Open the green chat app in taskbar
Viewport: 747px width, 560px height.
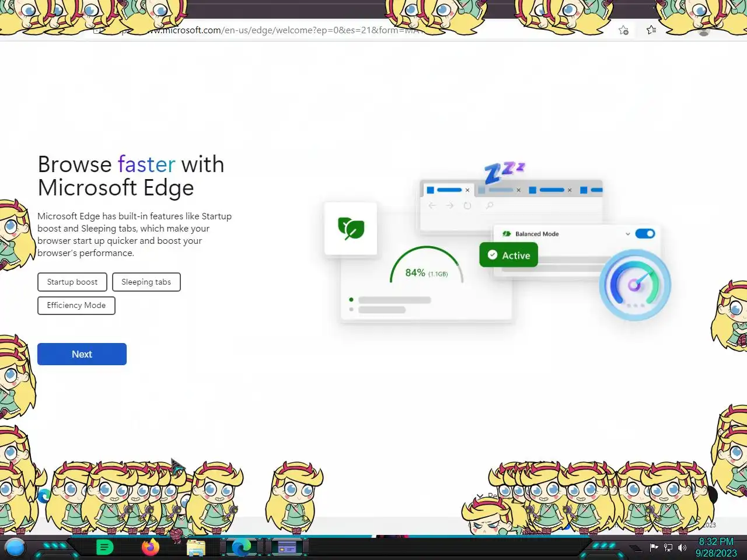coord(104,547)
